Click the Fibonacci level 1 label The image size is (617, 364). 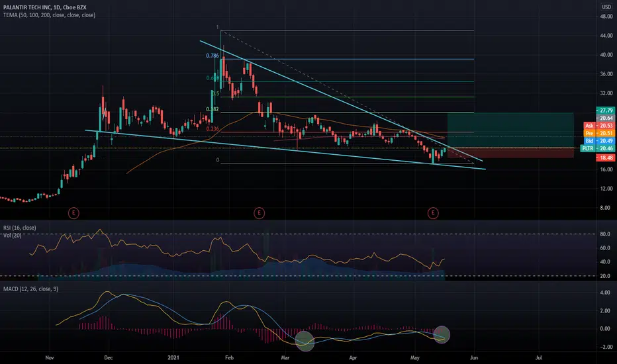(217, 27)
